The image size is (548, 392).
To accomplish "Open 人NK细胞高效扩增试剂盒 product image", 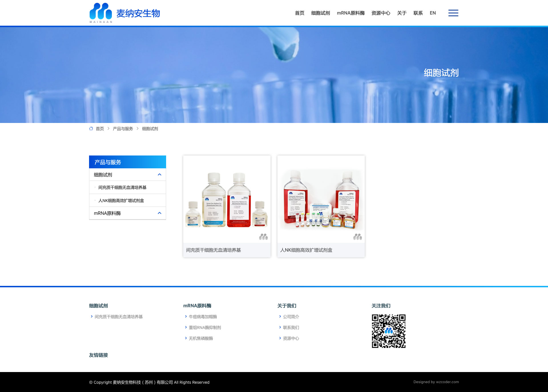I will [321, 200].
